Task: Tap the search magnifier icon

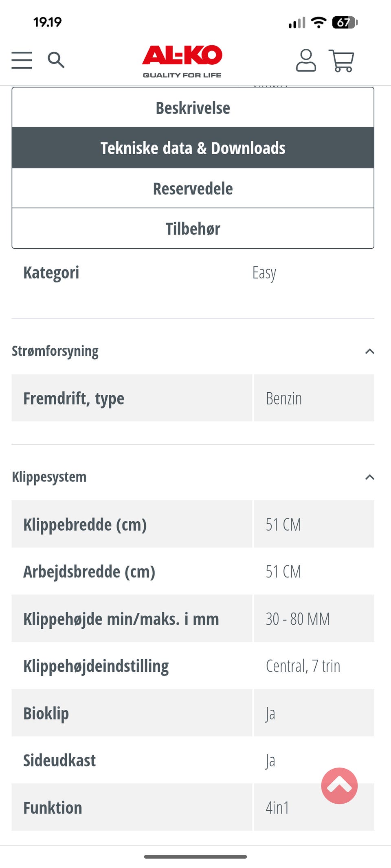Action: (56, 60)
